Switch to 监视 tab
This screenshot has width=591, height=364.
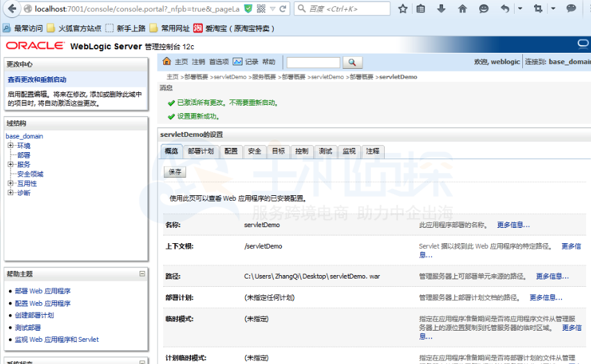click(x=349, y=151)
